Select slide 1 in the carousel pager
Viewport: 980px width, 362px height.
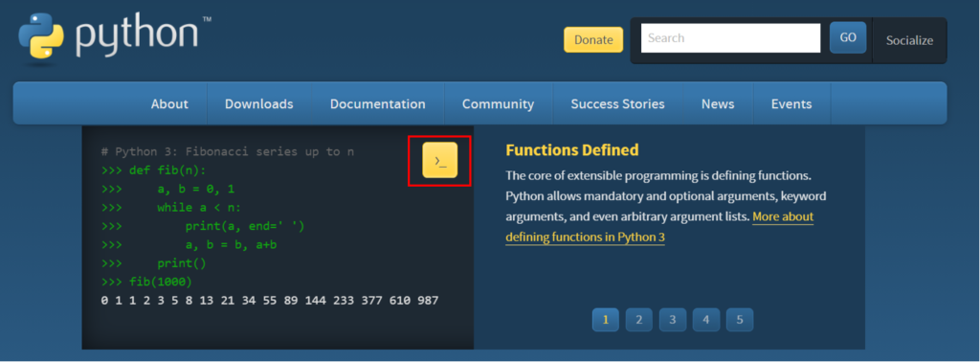[606, 320]
